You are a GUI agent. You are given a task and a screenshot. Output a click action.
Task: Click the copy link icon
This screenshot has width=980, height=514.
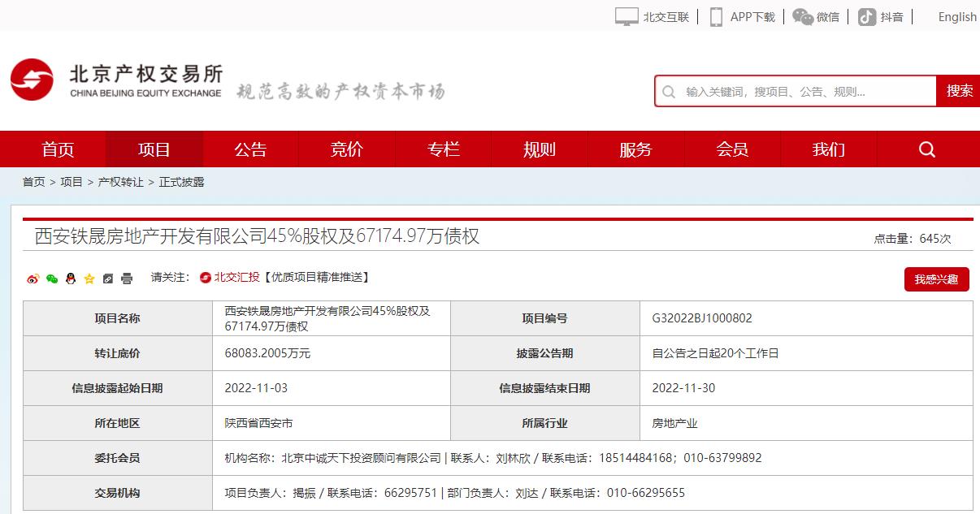(108, 279)
